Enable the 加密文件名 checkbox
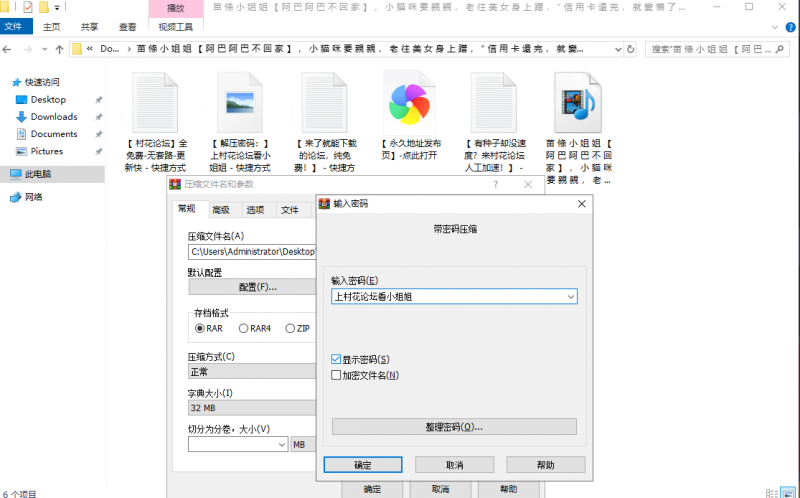 [x=336, y=375]
